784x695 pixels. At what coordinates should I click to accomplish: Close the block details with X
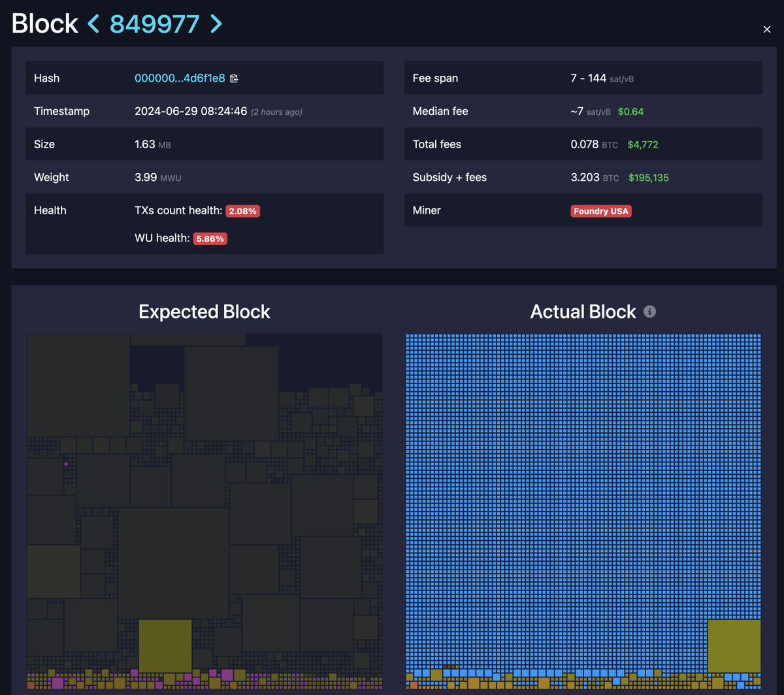(x=767, y=29)
